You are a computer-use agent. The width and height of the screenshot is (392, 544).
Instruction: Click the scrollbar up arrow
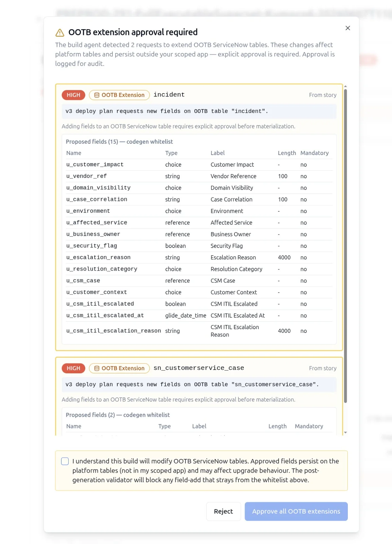[345, 86]
